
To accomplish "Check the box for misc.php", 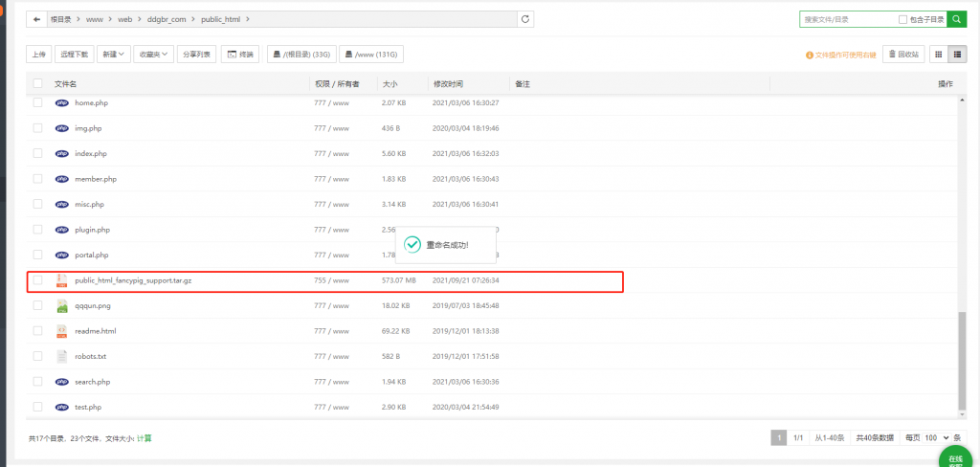I will (38, 204).
